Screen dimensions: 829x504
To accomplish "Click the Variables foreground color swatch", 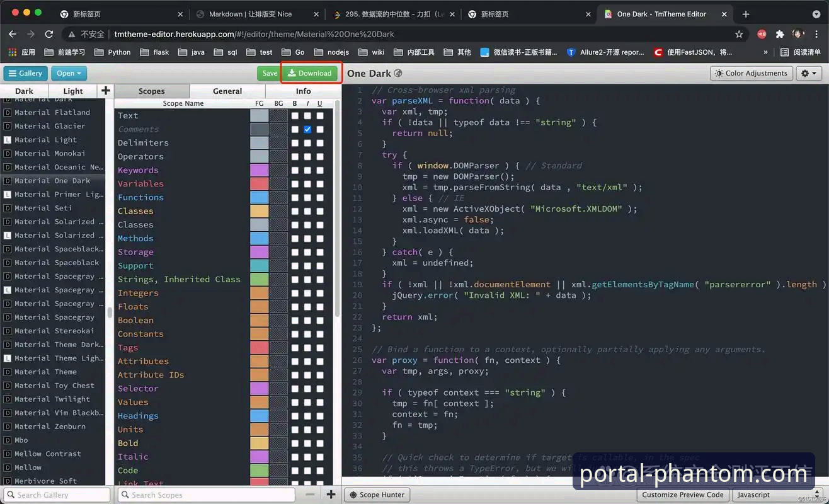I will pos(260,184).
